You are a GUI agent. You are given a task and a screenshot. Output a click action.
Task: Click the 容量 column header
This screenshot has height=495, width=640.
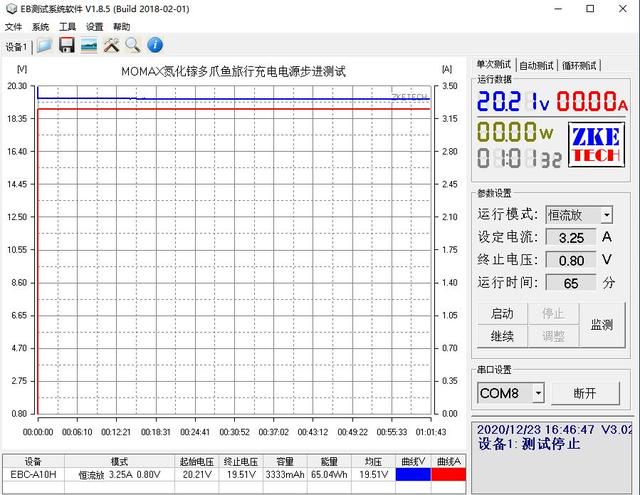pos(285,462)
